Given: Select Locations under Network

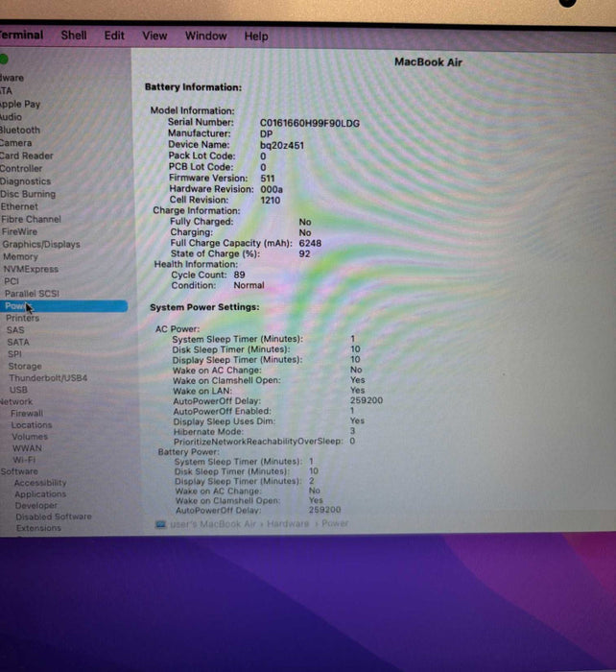Looking at the screenshot, I should [x=32, y=424].
